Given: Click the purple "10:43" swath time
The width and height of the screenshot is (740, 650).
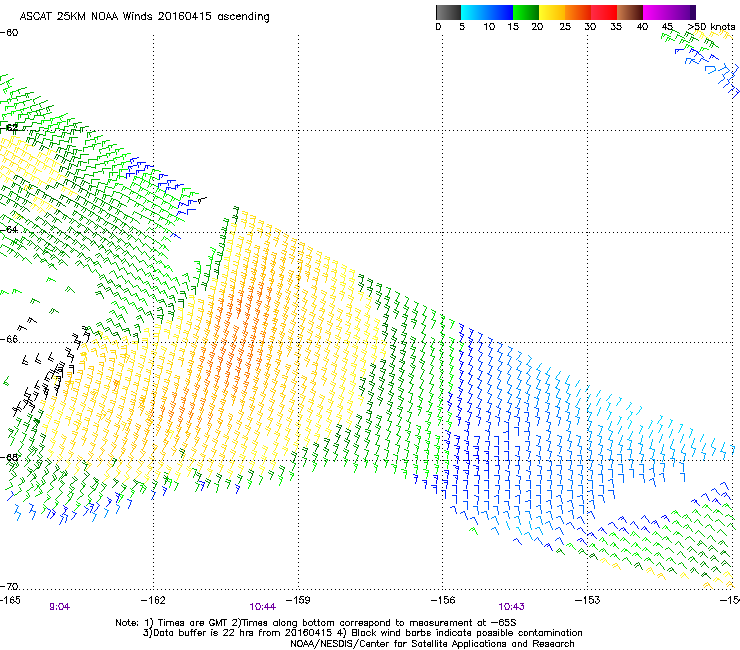Looking at the screenshot, I should coord(511,607).
